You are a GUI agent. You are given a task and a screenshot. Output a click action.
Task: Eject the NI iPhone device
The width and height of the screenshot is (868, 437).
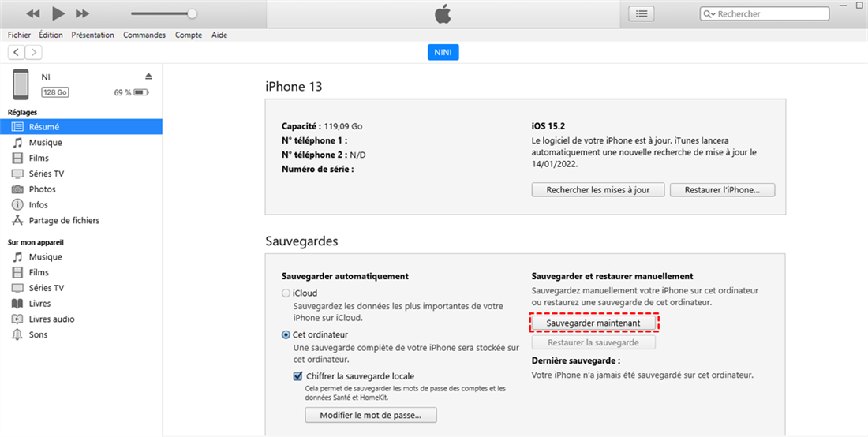tap(148, 76)
